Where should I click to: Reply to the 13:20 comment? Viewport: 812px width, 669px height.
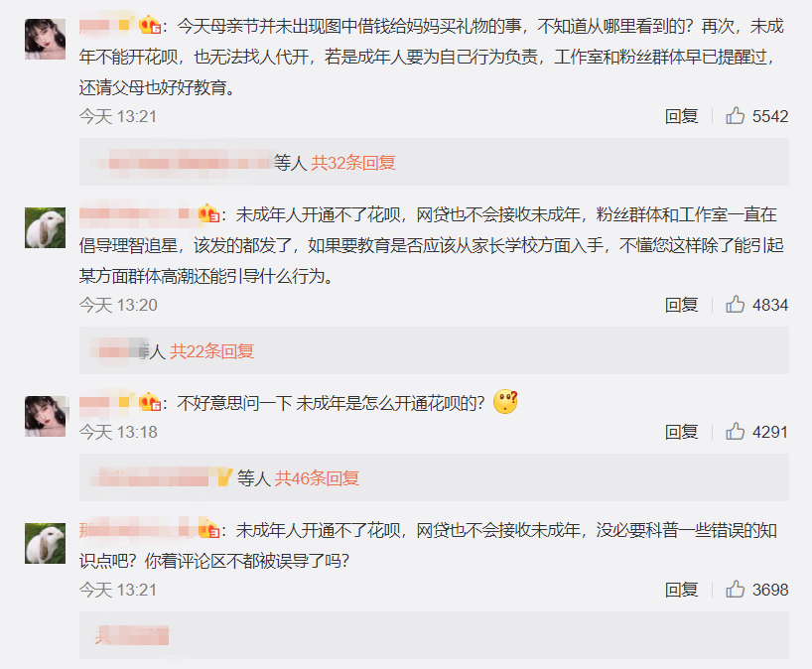tap(681, 305)
